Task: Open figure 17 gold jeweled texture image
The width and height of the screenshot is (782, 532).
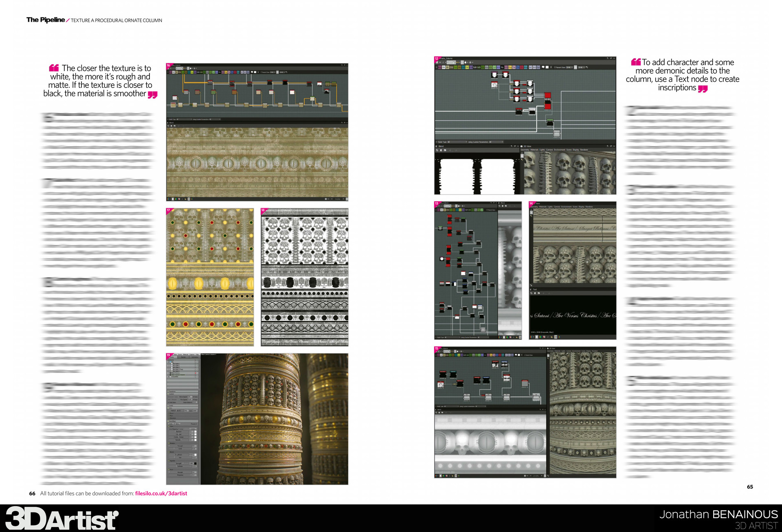Action: point(210,277)
